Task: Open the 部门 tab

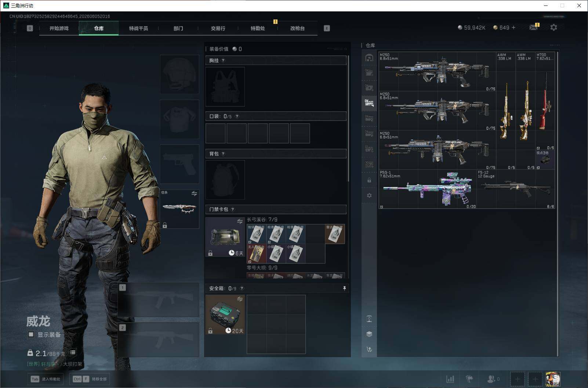Action: click(x=178, y=28)
